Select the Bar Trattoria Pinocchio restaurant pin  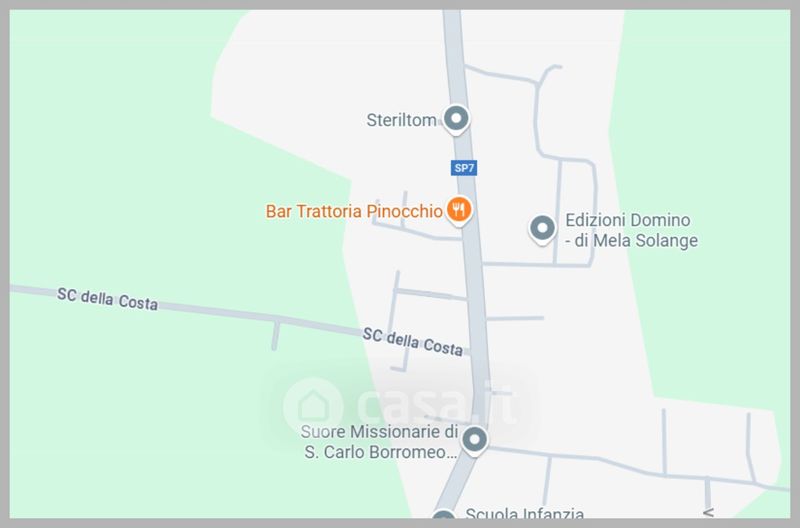459,211
